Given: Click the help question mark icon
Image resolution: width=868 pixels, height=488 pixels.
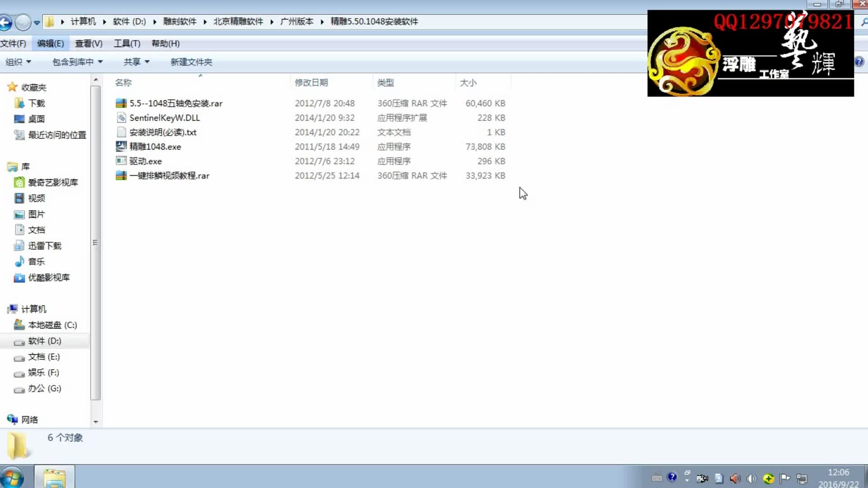Looking at the screenshot, I should [x=859, y=62].
